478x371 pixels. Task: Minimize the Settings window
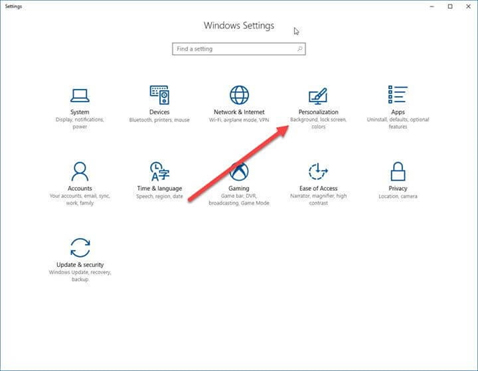[432, 6]
